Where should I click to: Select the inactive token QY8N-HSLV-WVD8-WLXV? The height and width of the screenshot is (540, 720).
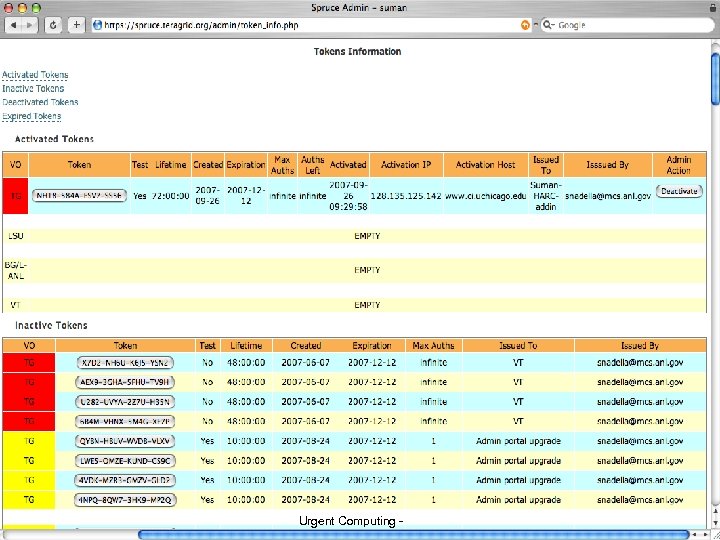coord(124,440)
